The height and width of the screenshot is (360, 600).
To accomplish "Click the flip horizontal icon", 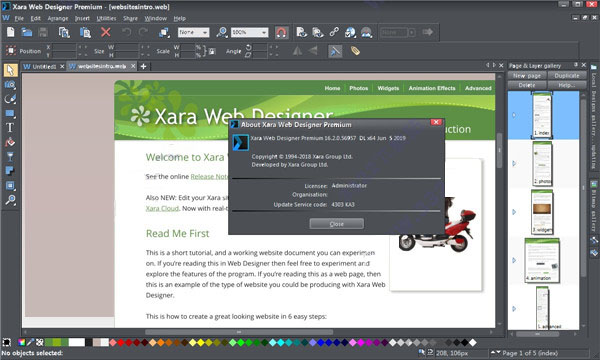I will (297, 51).
